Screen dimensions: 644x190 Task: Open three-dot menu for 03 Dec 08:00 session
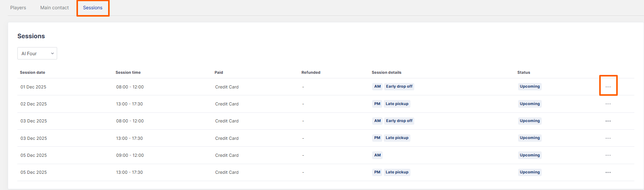point(608,121)
